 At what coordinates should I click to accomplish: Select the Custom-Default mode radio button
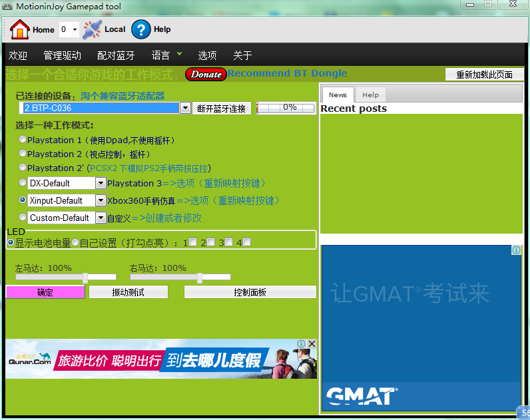[x=23, y=217]
